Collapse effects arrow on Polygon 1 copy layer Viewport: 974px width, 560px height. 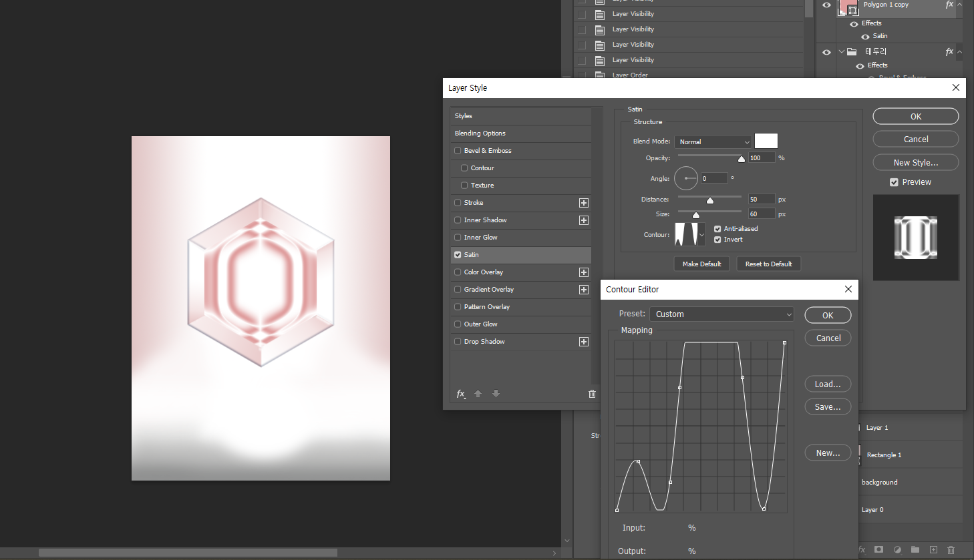959,5
